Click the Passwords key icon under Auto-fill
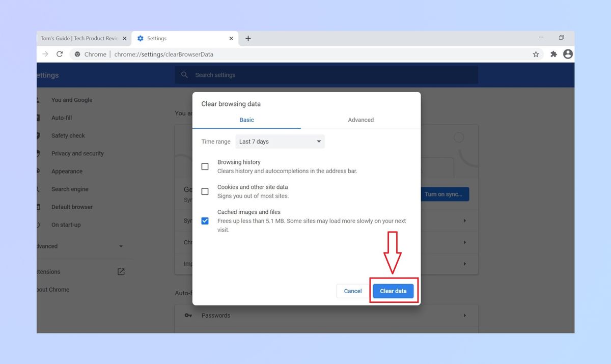This screenshot has height=364, width=611. tap(188, 315)
